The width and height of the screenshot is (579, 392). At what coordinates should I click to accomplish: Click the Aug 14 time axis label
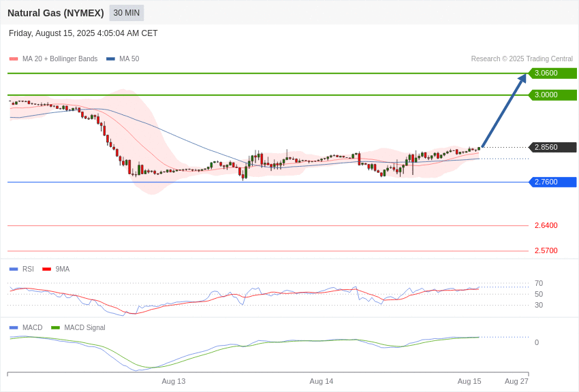[x=322, y=381]
